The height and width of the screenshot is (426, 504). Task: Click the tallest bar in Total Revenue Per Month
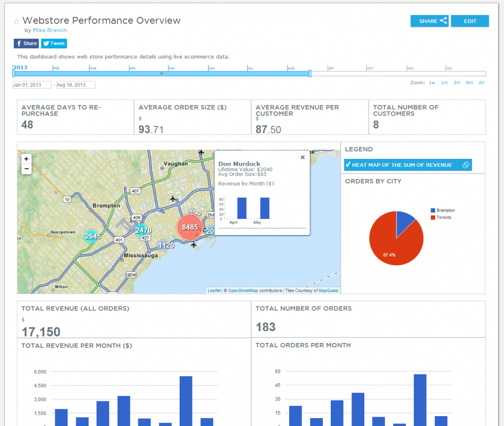(x=186, y=401)
